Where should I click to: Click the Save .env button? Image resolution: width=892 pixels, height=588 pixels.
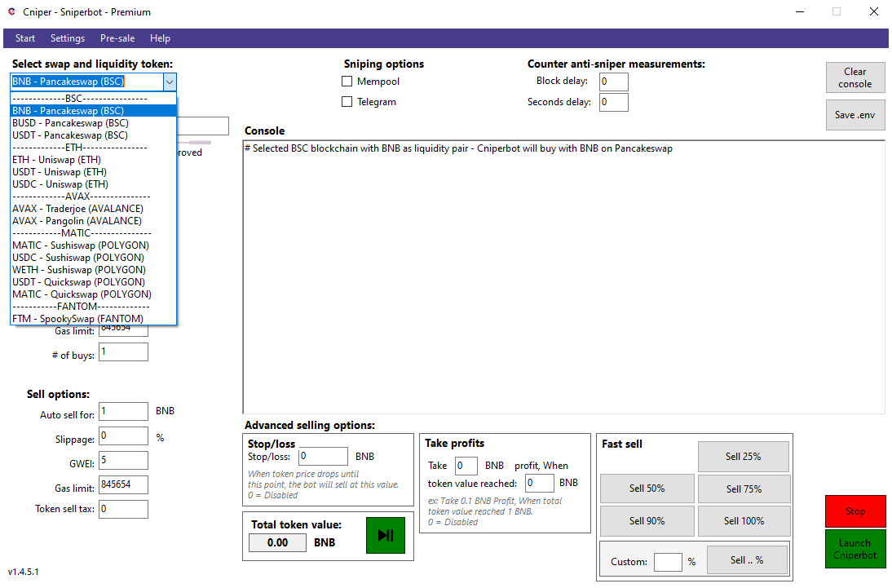click(x=855, y=115)
